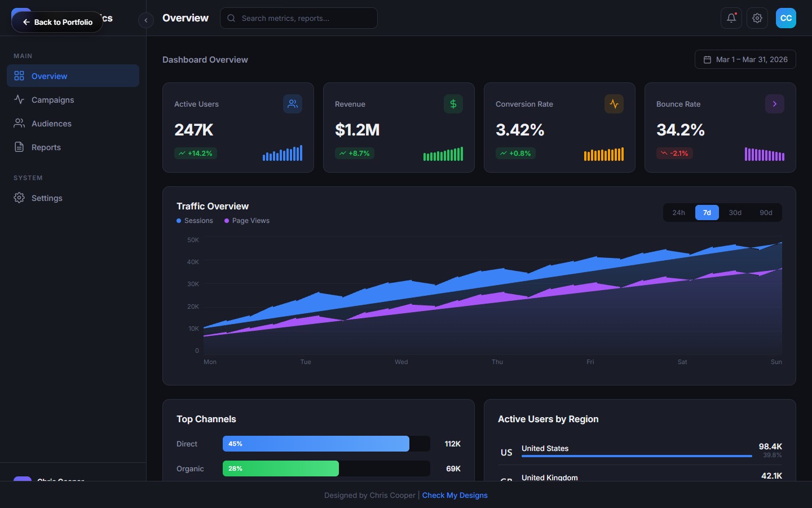
Task: Open Settings in the sidebar
Action: (x=73, y=198)
